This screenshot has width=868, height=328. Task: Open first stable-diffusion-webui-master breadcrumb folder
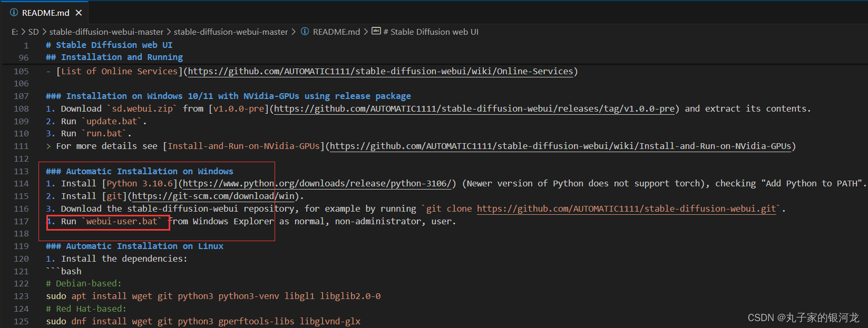[x=106, y=32]
